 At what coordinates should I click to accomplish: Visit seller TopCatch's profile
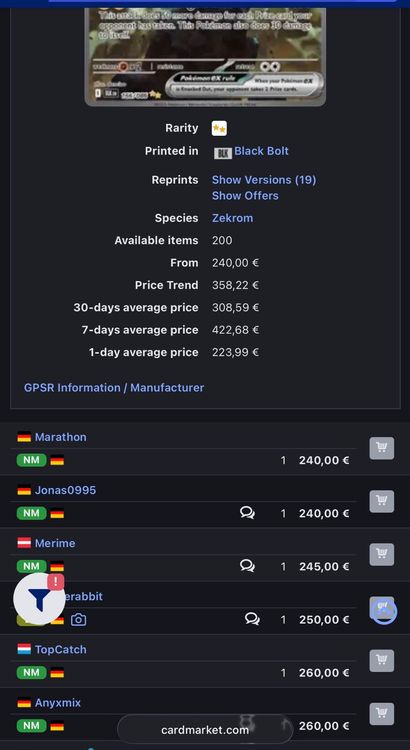(x=61, y=650)
